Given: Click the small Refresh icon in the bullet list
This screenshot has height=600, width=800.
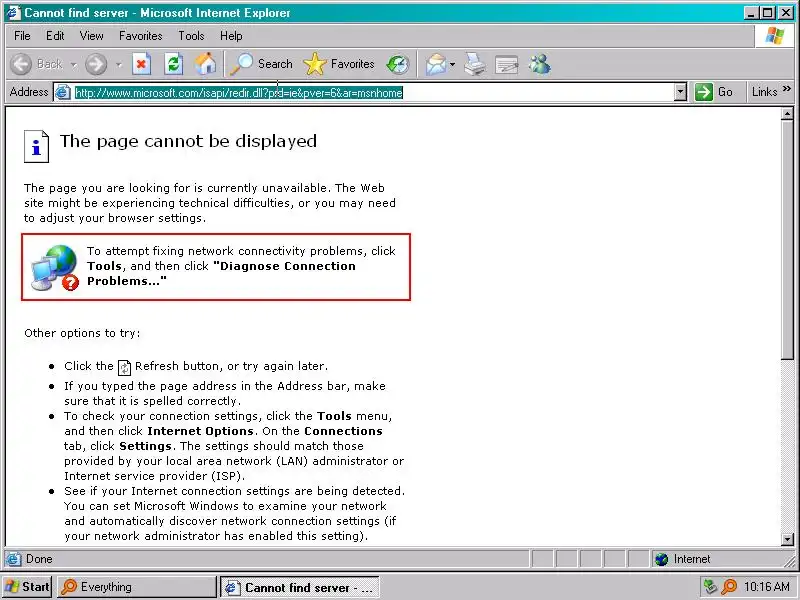Looking at the screenshot, I should click(x=124, y=367).
